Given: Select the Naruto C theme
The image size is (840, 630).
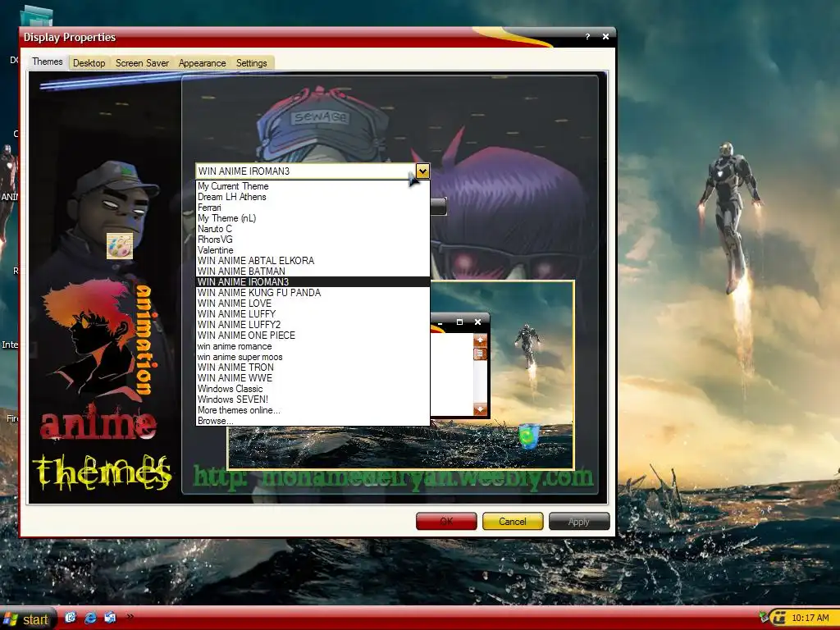Looking at the screenshot, I should [313, 229].
